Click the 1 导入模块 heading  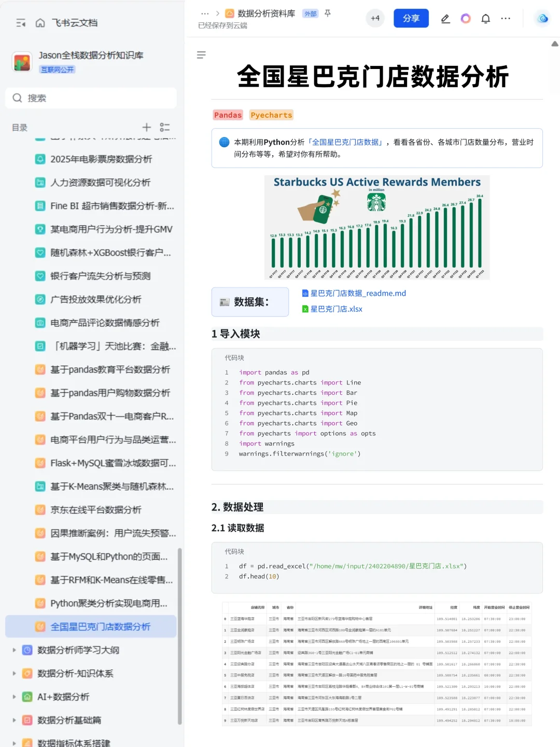(236, 334)
